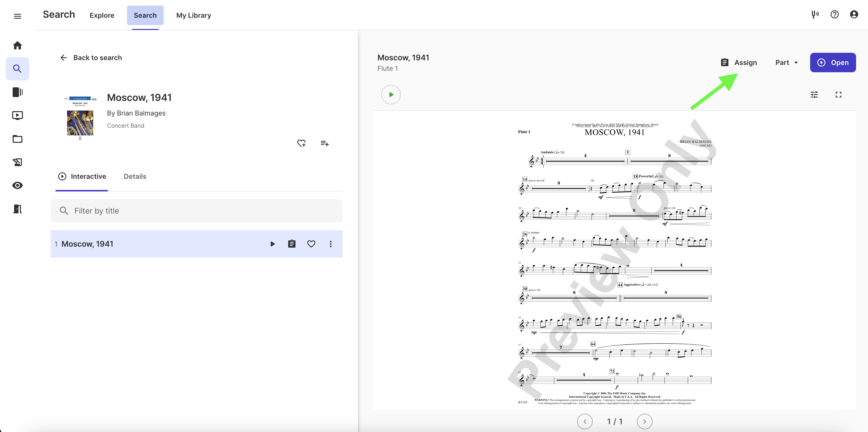Add Moscow, 1941 to favorites with heart-plus icon
This screenshot has height=432, width=868.
tap(301, 143)
